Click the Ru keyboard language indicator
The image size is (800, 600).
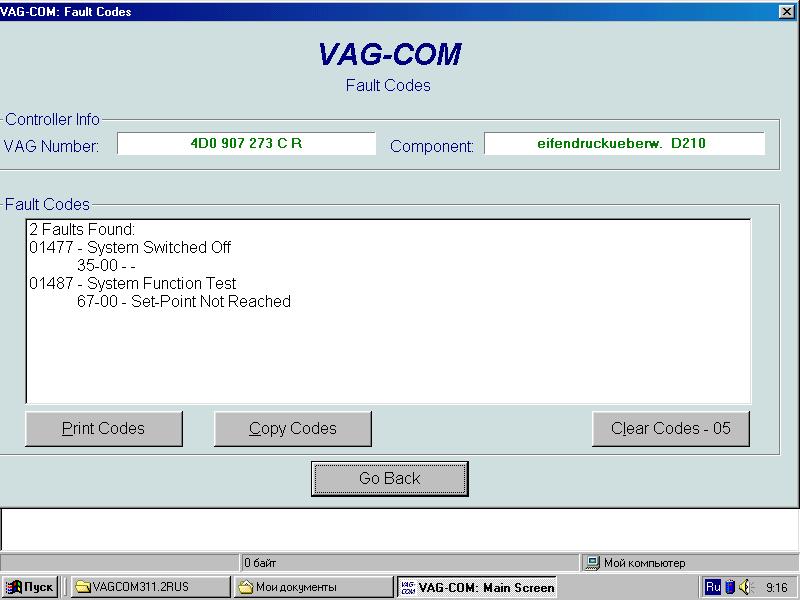coord(712,587)
